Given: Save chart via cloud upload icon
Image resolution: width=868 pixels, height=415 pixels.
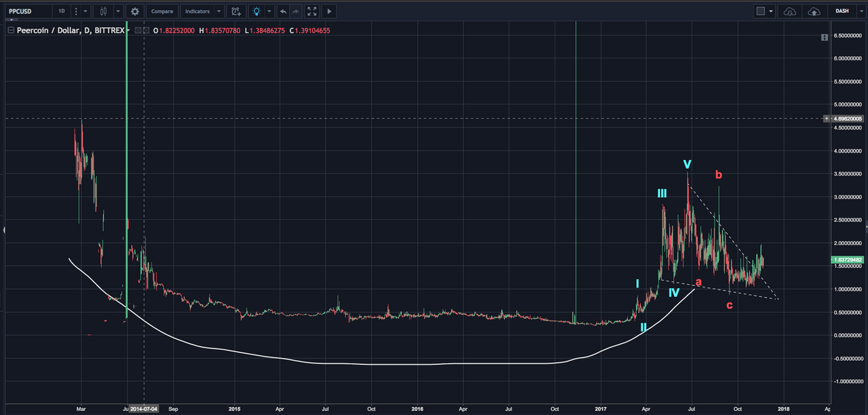Looking at the screenshot, I should pyautogui.click(x=813, y=11).
